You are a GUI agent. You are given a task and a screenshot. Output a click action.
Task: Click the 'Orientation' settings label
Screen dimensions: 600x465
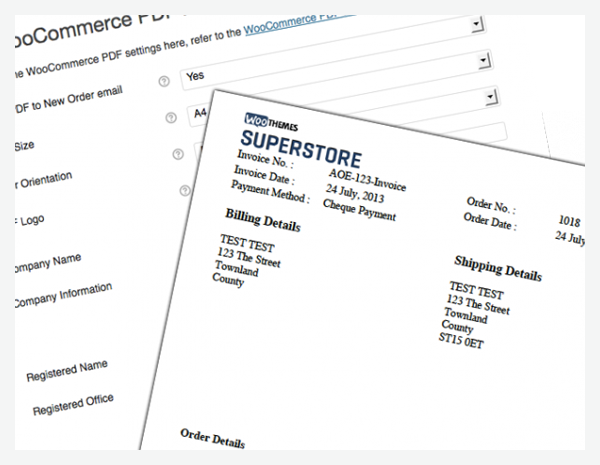[x=46, y=180]
